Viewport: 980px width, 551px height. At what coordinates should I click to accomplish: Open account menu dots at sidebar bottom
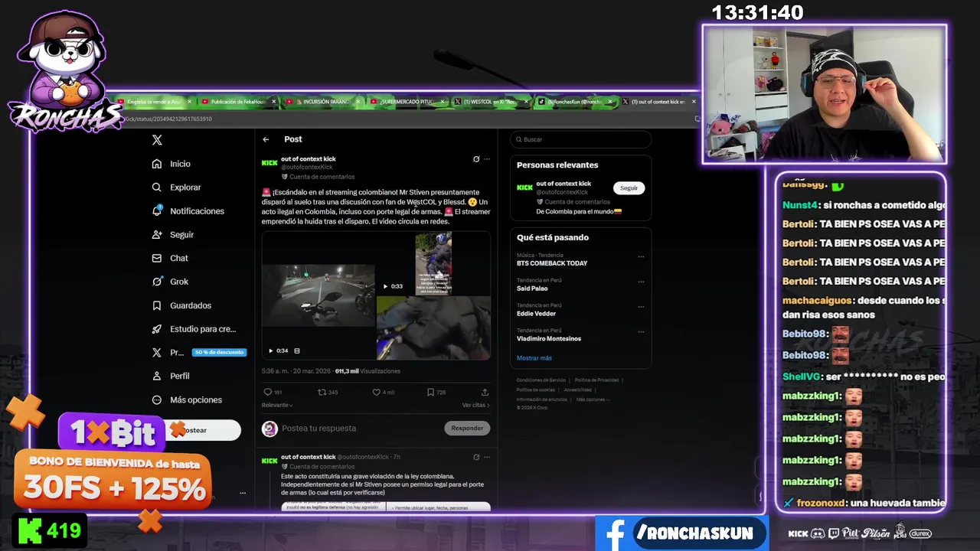(243, 494)
